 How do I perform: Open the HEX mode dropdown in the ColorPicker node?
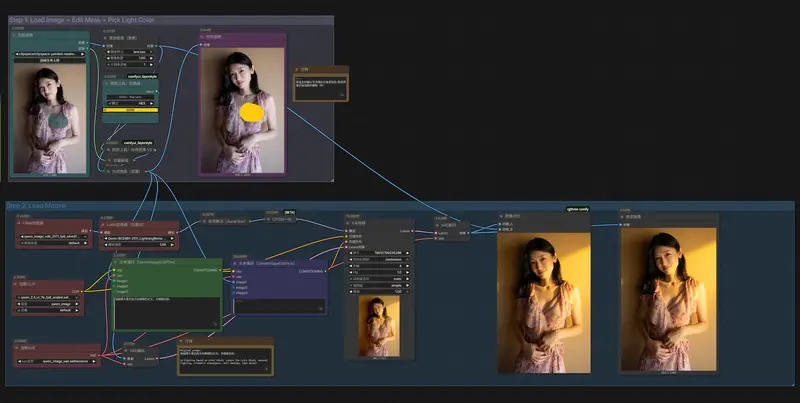point(130,103)
